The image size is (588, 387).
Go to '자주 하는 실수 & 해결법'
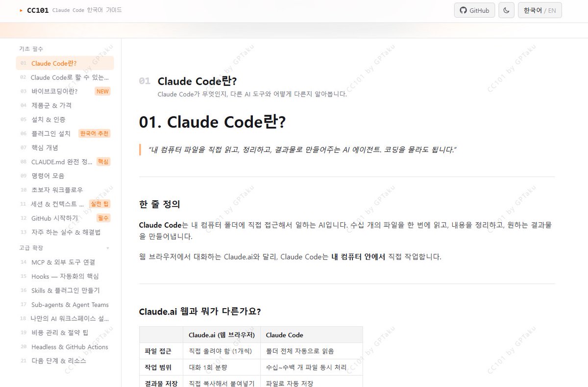[x=65, y=232]
